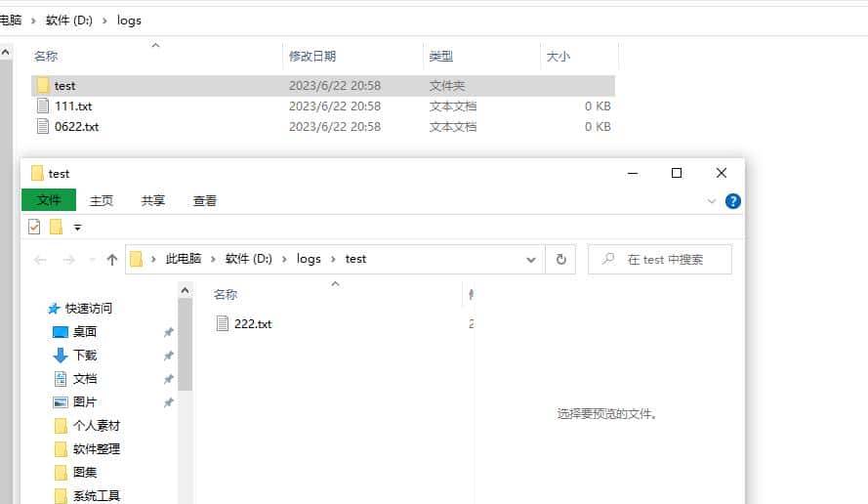Open 下载 in quick access
This screenshot has height=504, width=868.
point(75,355)
